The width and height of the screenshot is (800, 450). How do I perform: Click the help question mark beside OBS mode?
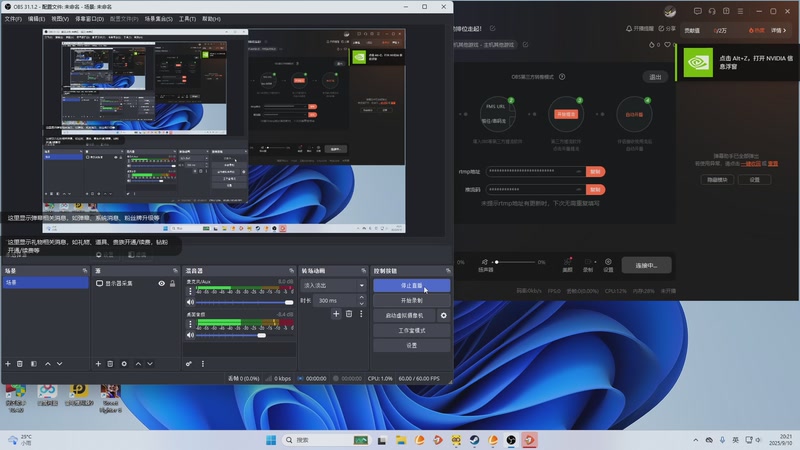coord(562,77)
